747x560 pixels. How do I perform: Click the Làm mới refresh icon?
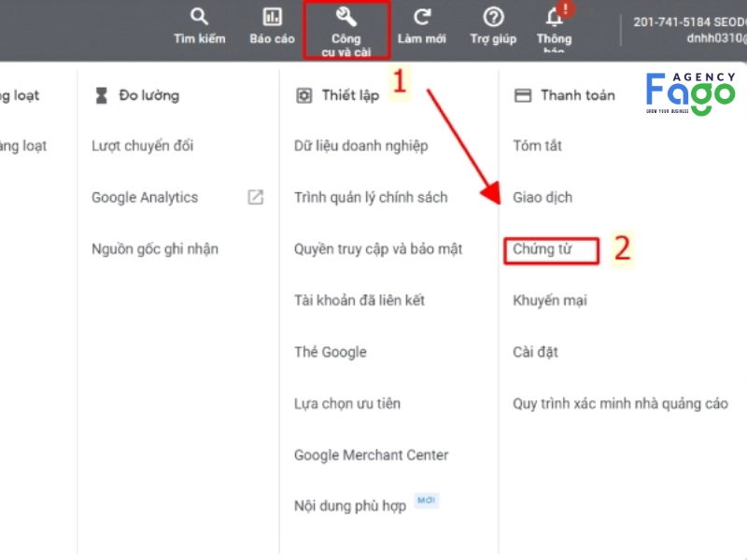point(422,16)
